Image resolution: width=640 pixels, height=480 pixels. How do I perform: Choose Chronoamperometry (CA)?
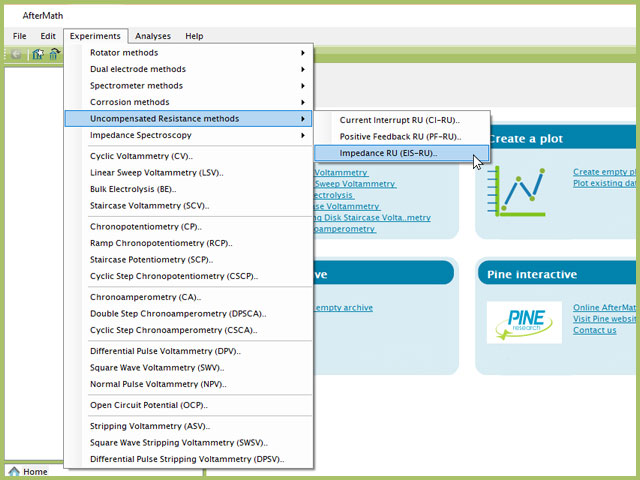point(189,297)
